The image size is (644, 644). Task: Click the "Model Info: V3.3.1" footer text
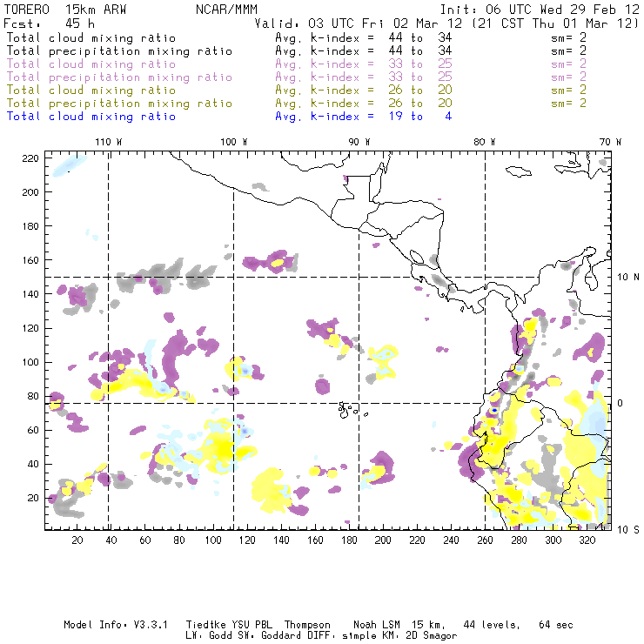point(116,625)
